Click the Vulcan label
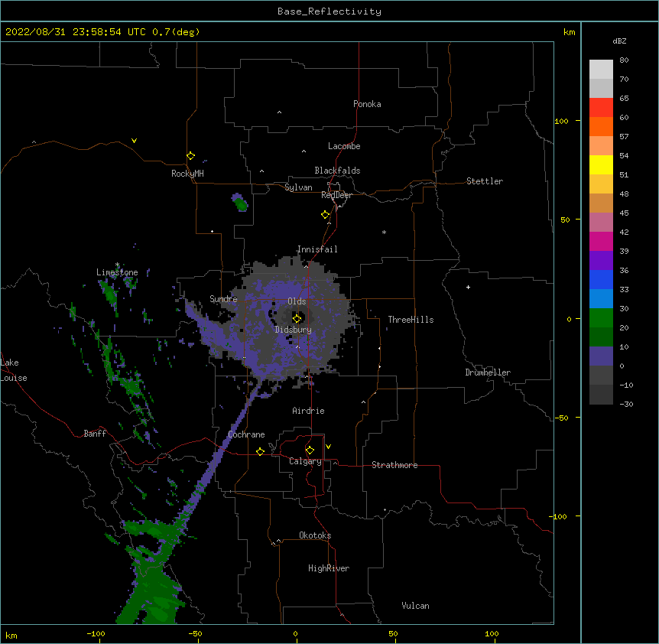The height and width of the screenshot is (644, 659). (x=415, y=606)
